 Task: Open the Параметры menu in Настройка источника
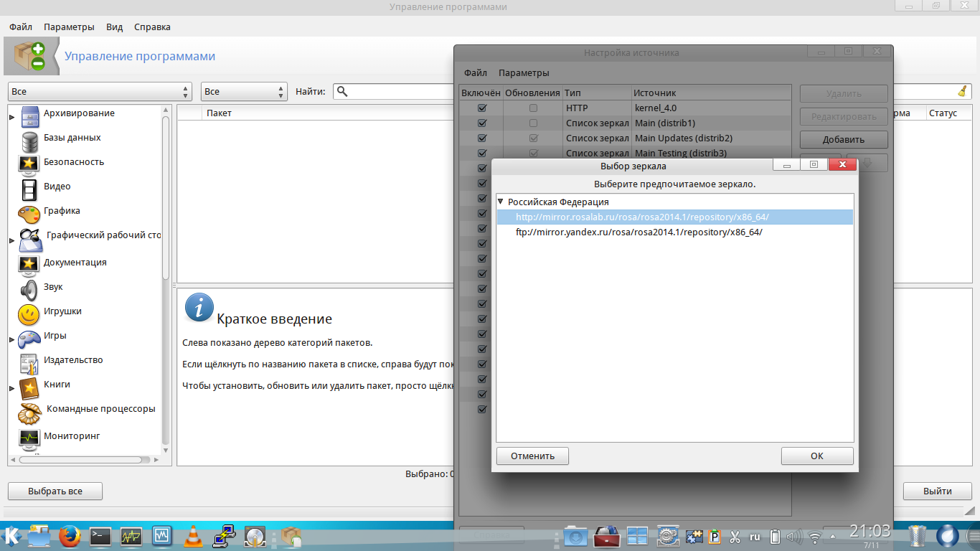point(524,73)
